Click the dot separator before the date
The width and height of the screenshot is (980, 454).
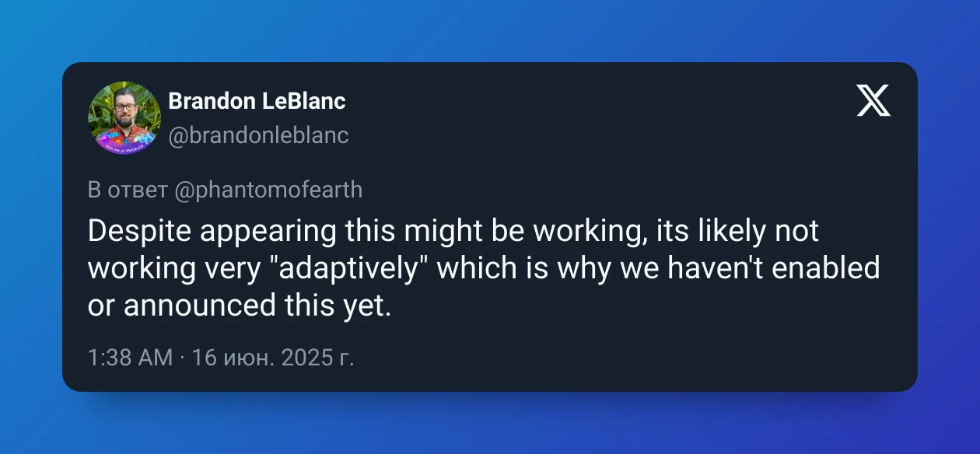pos(182,358)
